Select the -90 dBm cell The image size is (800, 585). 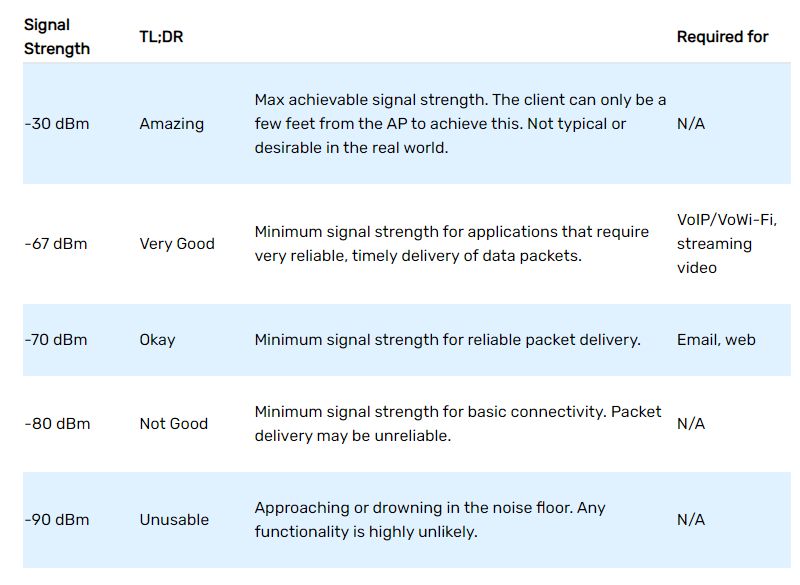[57, 520]
